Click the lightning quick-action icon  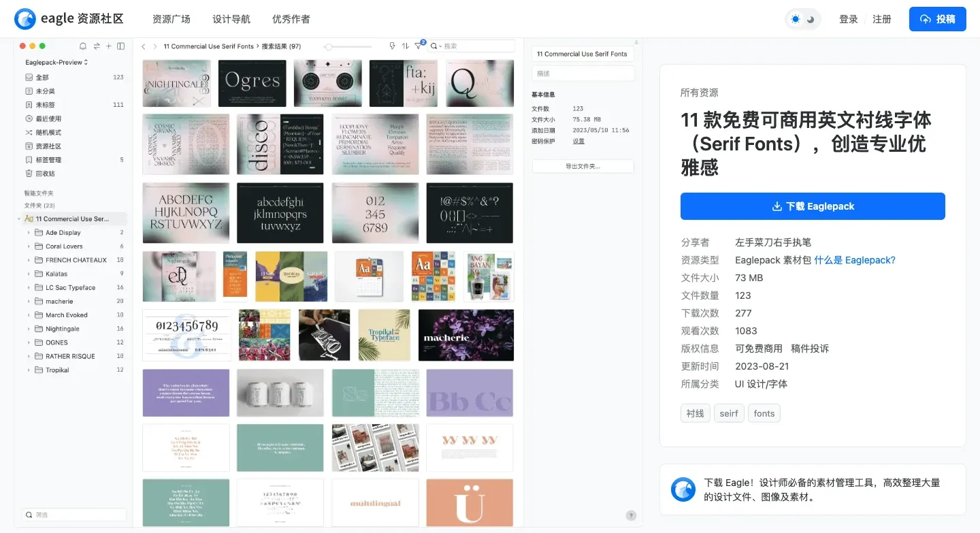(x=392, y=46)
